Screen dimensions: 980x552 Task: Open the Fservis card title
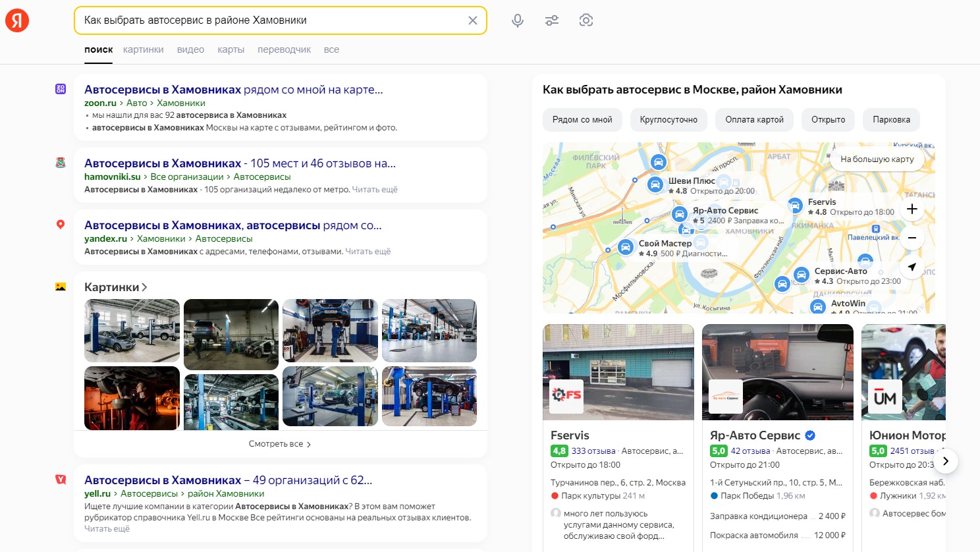(x=570, y=435)
